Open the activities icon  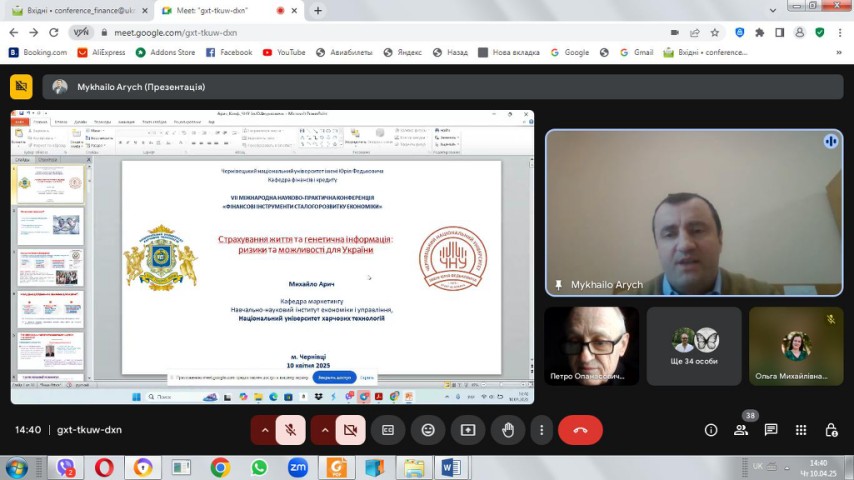(x=801, y=430)
